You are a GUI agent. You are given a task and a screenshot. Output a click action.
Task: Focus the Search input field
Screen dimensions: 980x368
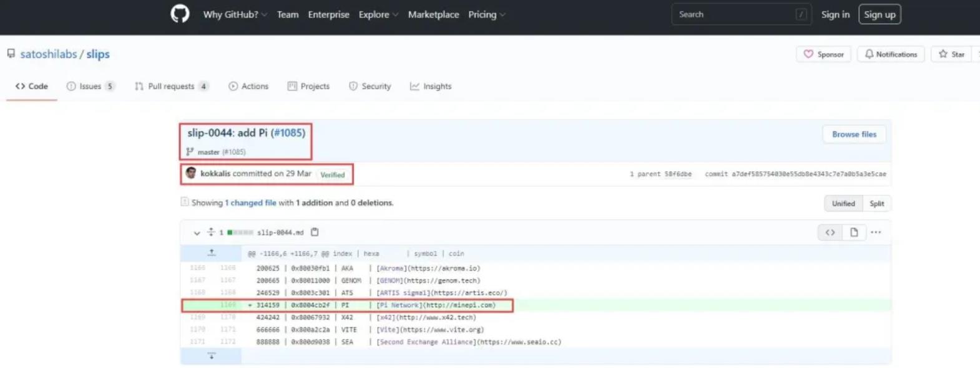742,14
